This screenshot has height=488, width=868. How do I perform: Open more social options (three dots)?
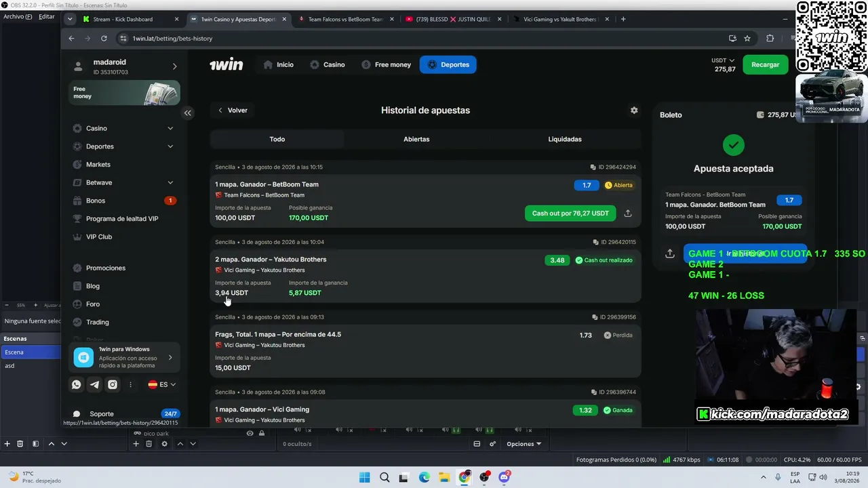131,384
